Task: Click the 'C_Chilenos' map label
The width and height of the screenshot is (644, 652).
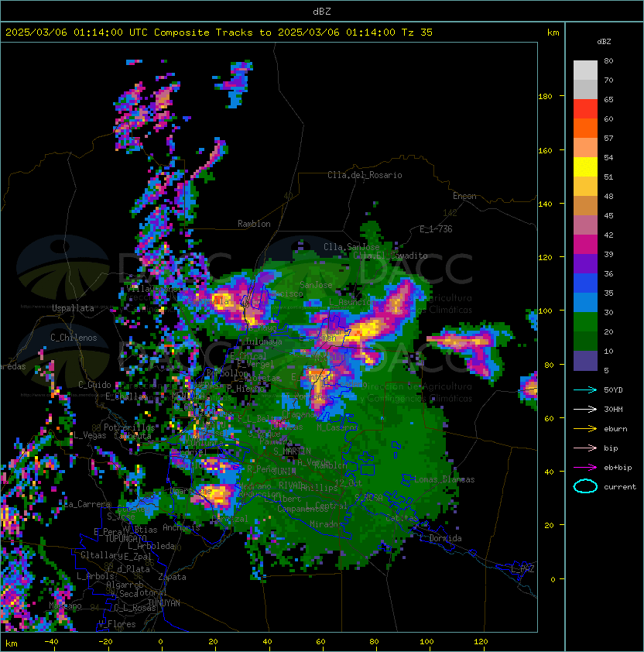Action: click(74, 338)
